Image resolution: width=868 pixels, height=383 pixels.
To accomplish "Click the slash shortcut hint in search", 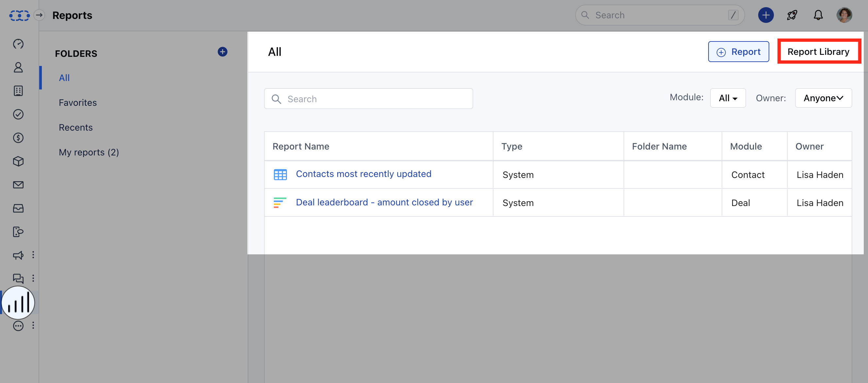I will (x=733, y=15).
